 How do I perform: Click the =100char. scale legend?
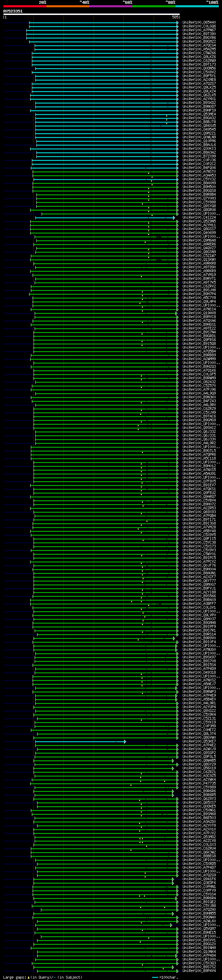(x=165, y=977)
